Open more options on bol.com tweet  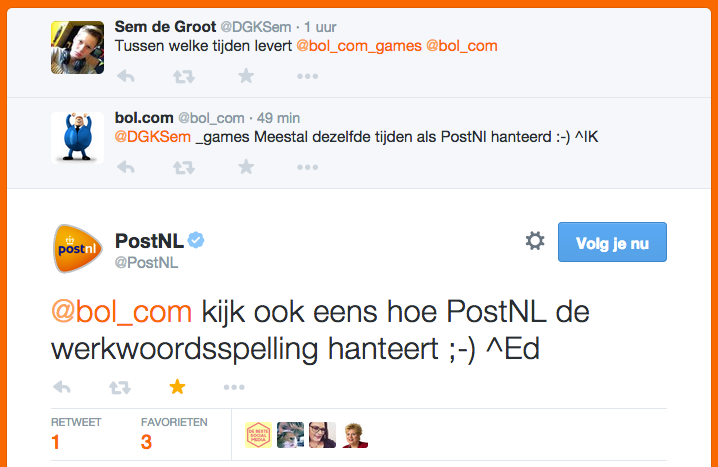(307, 166)
